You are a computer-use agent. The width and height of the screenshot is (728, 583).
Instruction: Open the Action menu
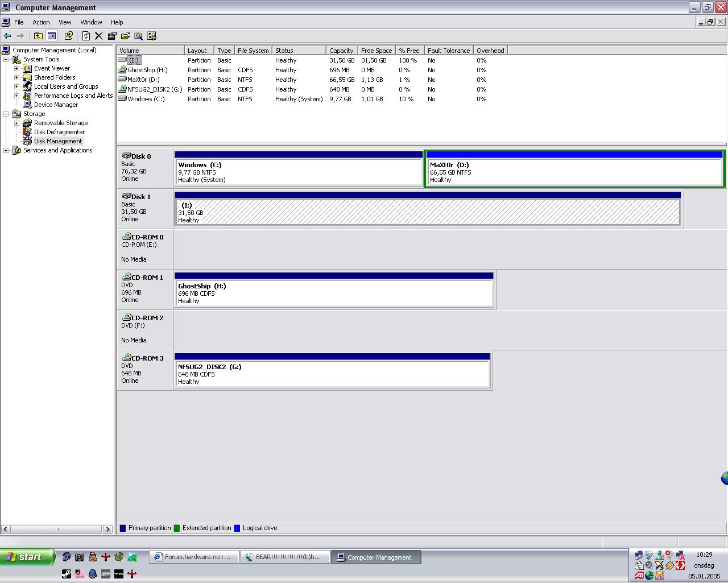pyautogui.click(x=41, y=22)
